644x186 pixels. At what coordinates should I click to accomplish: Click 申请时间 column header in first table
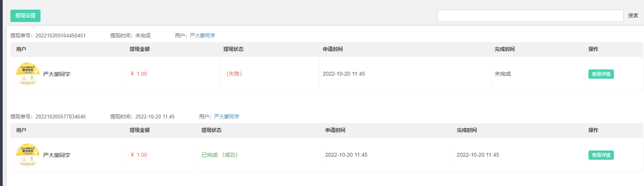333,49
